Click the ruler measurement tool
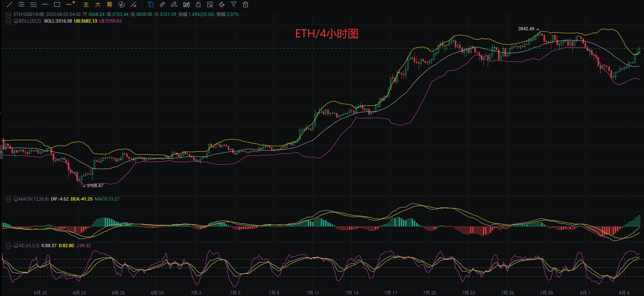Viewport: 644px width, 296px height. point(162,4)
